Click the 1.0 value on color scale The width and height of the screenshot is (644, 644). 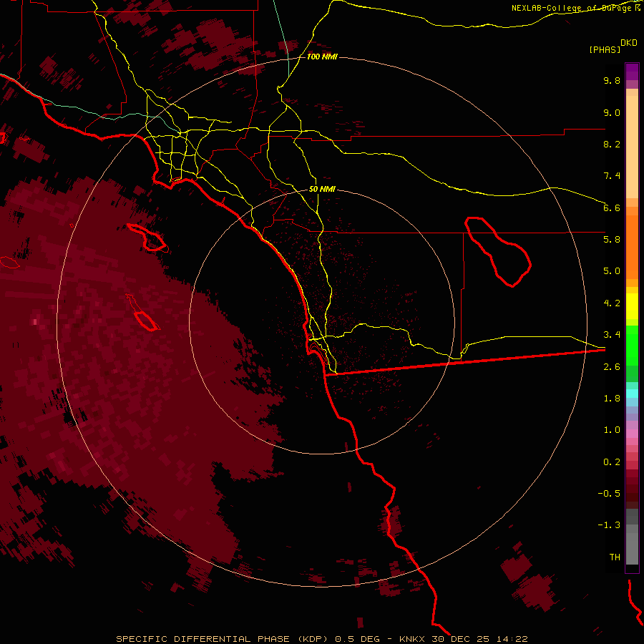(x=612, y=430)
